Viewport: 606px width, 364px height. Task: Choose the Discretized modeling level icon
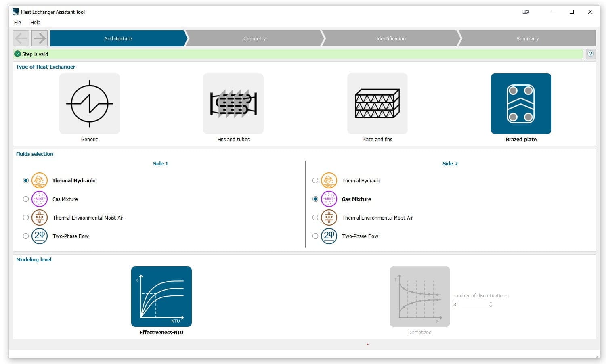420,297
